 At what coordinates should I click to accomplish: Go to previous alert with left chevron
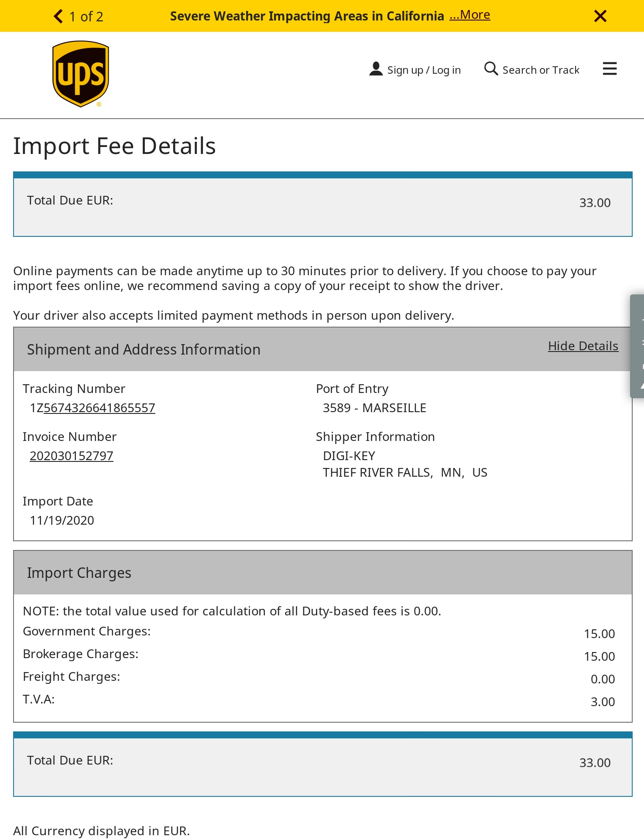tap(58, 16)
